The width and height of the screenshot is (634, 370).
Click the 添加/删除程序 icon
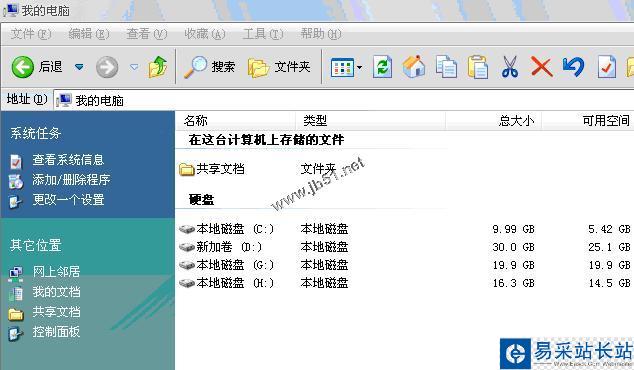pyautogui.click(x=16, y=182)
